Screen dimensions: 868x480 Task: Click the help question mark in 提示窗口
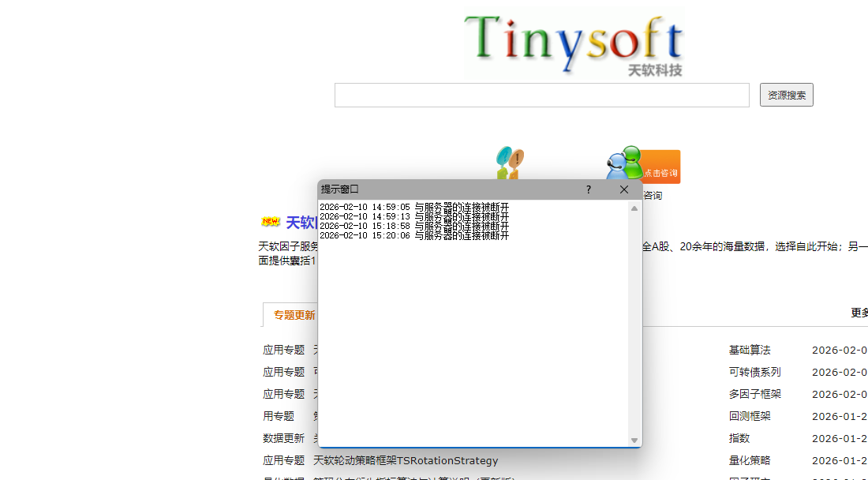tap(589, 190)
